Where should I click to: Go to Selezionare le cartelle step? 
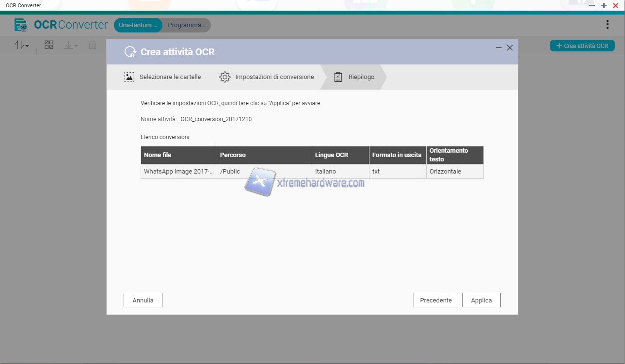162,77
